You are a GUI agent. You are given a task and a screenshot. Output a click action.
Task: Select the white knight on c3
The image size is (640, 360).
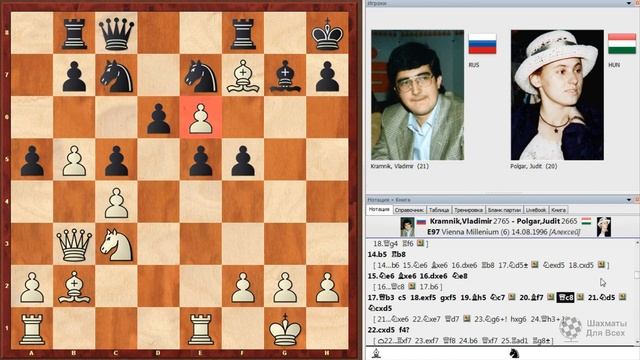pos(116,245)
